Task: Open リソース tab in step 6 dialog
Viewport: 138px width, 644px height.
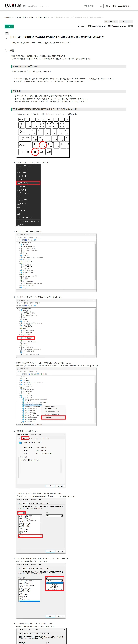Action: click(x=47, y=438)
